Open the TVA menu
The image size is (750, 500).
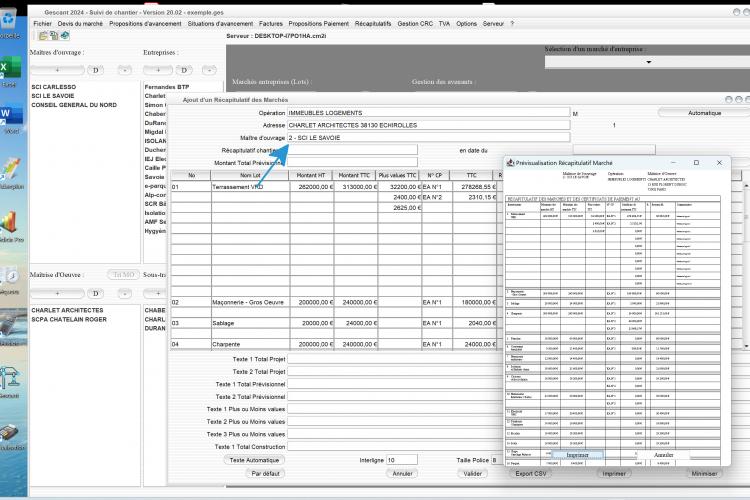click(x=444, y=23)
